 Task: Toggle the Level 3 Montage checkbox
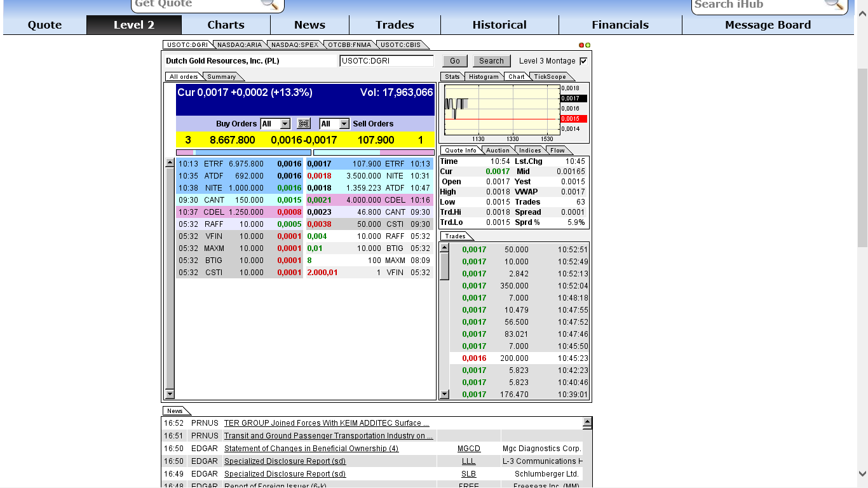[x=582, y=61]
